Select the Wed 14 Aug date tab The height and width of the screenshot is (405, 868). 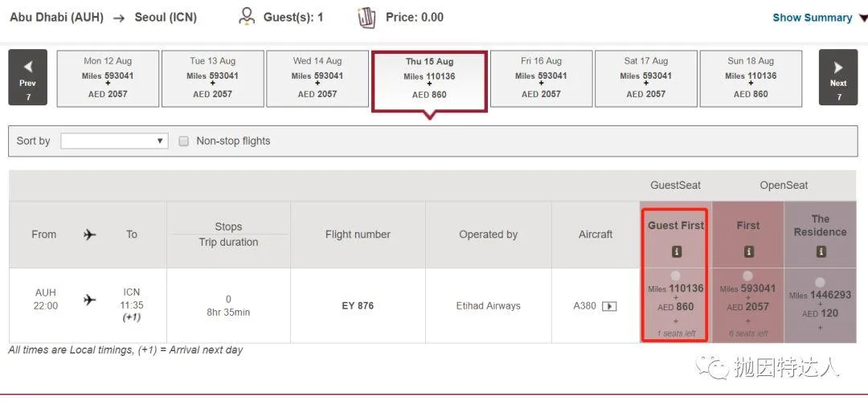317,78
